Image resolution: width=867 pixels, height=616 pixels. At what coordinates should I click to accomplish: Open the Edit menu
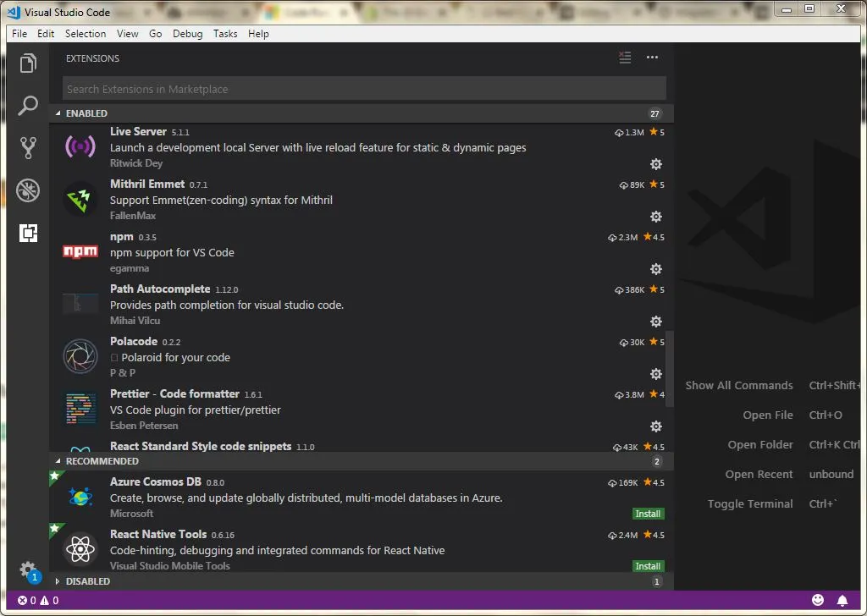tap(46, 34)
